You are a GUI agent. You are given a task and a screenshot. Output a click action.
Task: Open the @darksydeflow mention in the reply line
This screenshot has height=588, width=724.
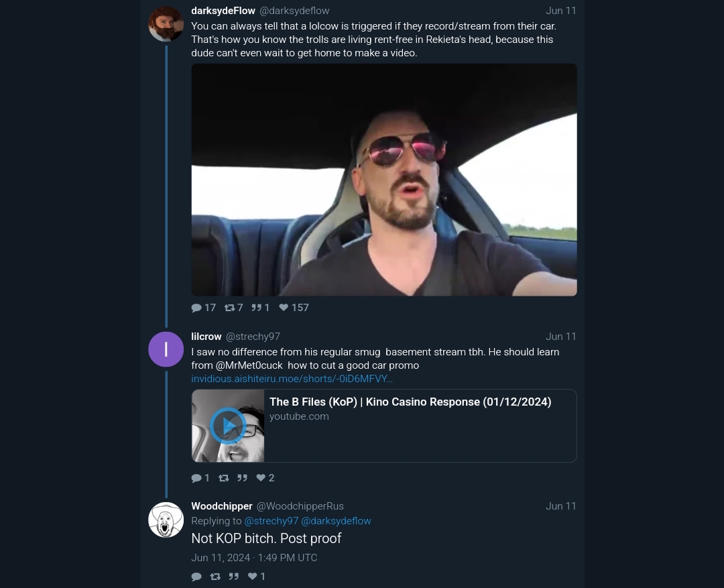(x=336, y=521)
